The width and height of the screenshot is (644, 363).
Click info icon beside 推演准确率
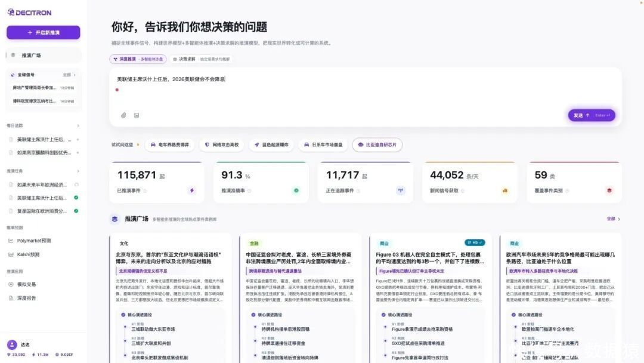[249, 190]
